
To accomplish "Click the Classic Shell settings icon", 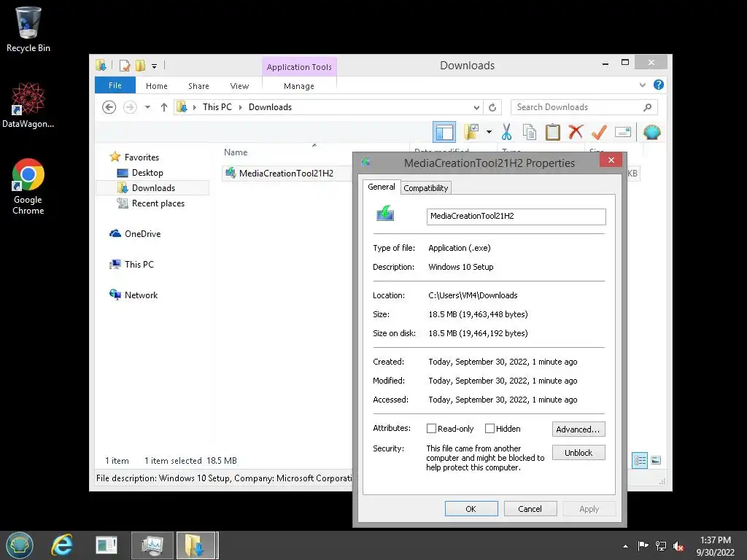I will [651, 132].
